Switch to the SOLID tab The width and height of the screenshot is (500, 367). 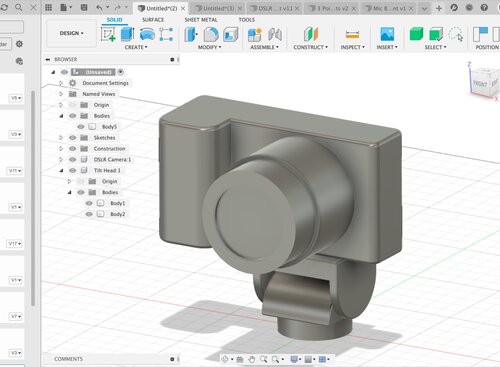114,20
